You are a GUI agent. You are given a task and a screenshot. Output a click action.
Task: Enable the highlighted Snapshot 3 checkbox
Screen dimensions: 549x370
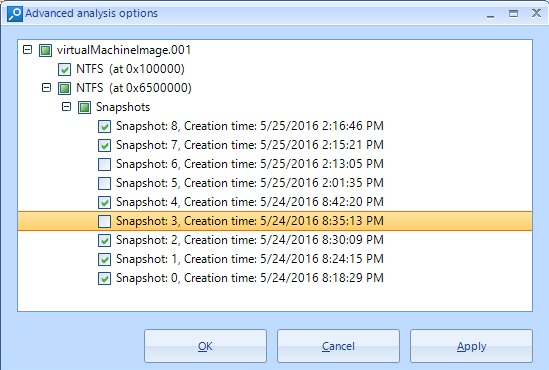[104, 221]
